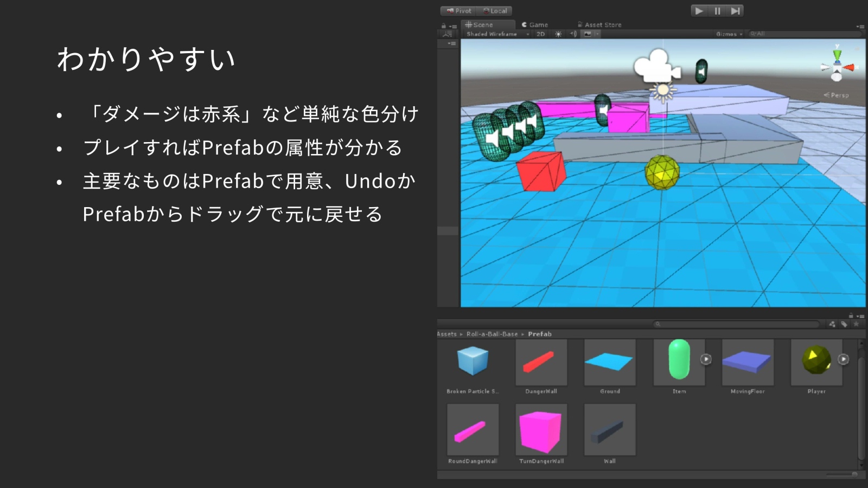The width and height of the screenshot is (868, 488).
Task: Toggle scene audio speaker icon
Action: 573,34
